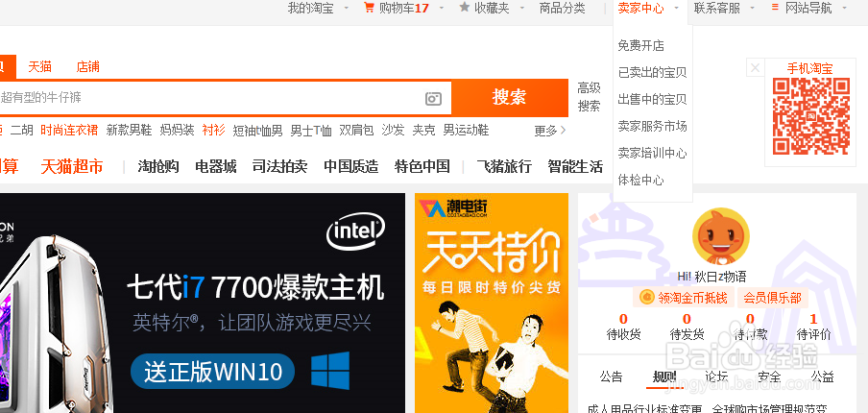Viewport: 868px width, 413px height.
Task: Expand the 收藏夹 dropdown arrow
Action: (521, 9)
